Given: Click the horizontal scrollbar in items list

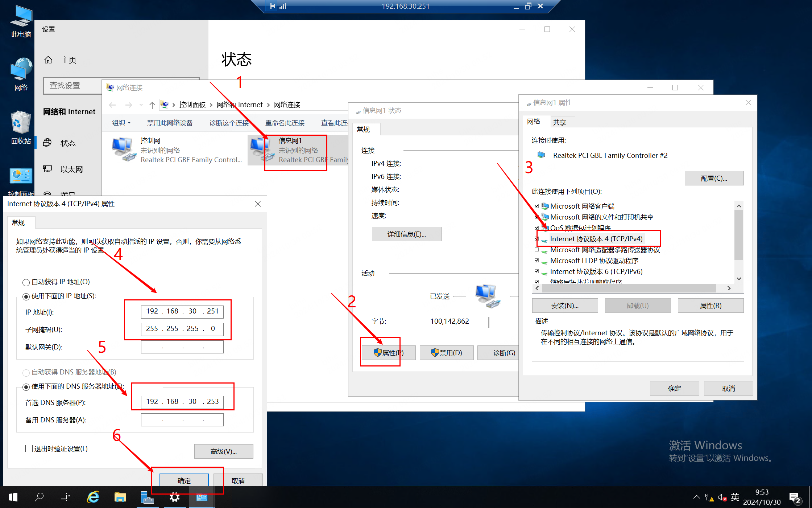Looking at the screenshot, I should pyautogui.click(x=629, y=288).
